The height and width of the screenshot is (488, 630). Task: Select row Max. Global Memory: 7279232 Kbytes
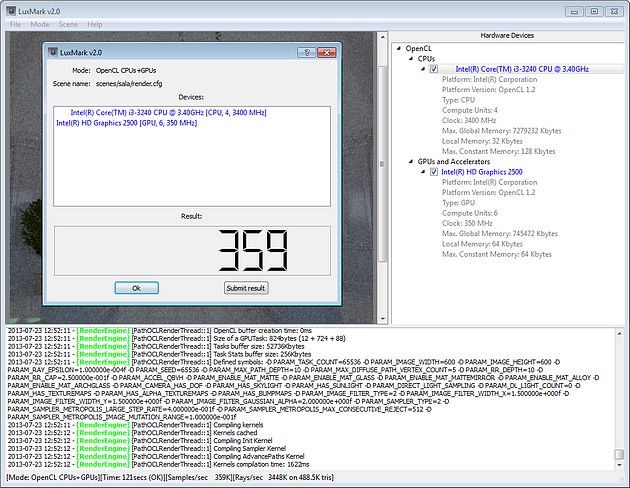pyautogui.click(x=501, y=131)
